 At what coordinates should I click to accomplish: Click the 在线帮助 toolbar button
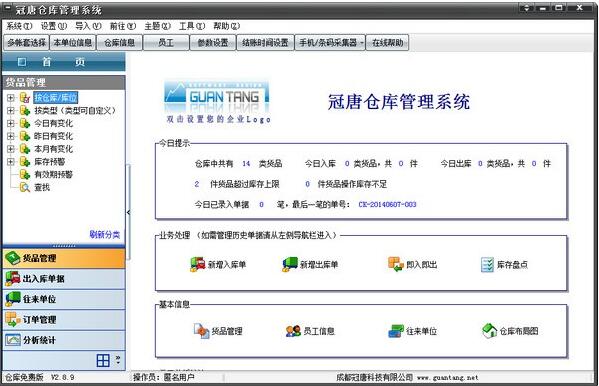(388, 42)
